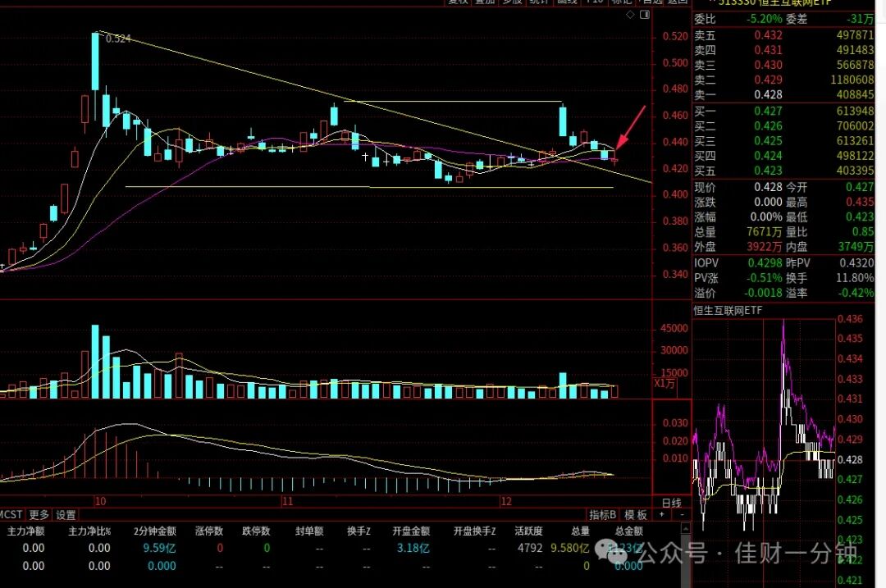Click the IOPV value 0.4298

[x=765, y=262]
